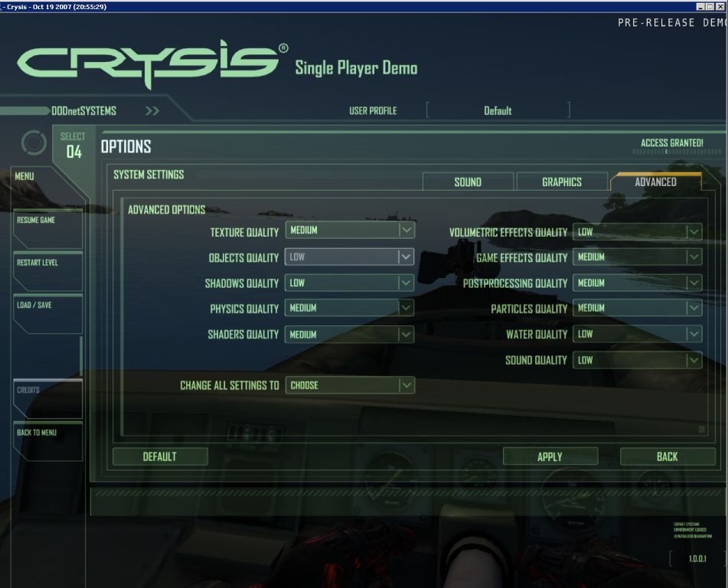
Task: Resume the game from the menu
Action: 47,229
